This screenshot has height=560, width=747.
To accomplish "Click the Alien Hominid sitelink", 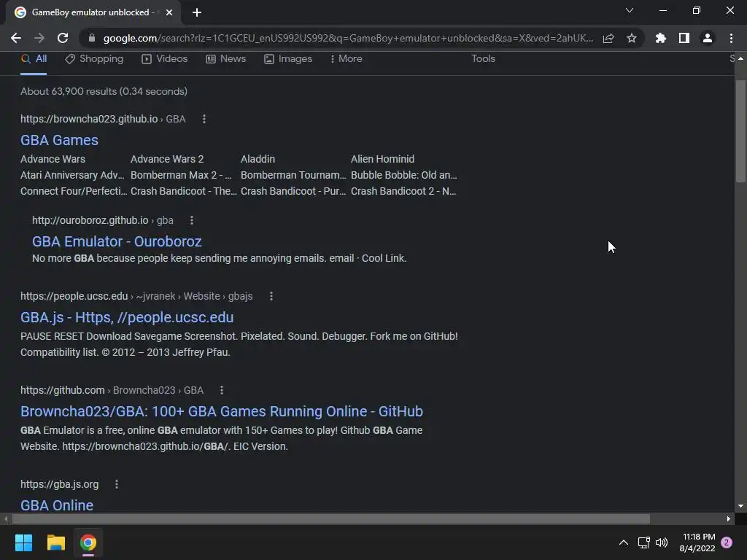I will pos(382,159).
